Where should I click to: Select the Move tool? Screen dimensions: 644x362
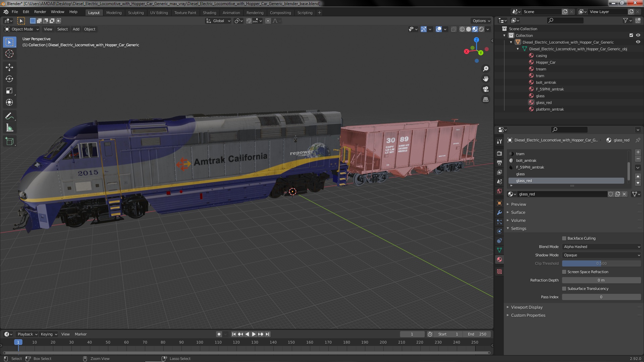[x=9, y=67]
